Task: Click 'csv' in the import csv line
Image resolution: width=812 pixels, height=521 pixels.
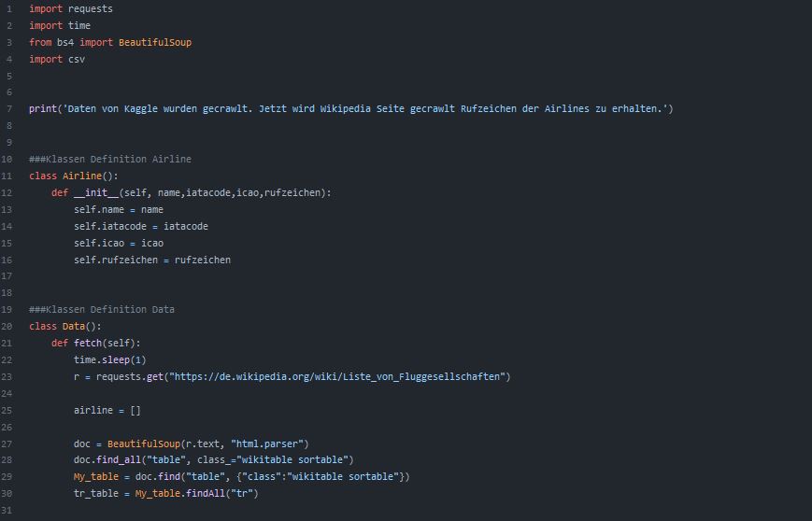Action: (77, 59)
